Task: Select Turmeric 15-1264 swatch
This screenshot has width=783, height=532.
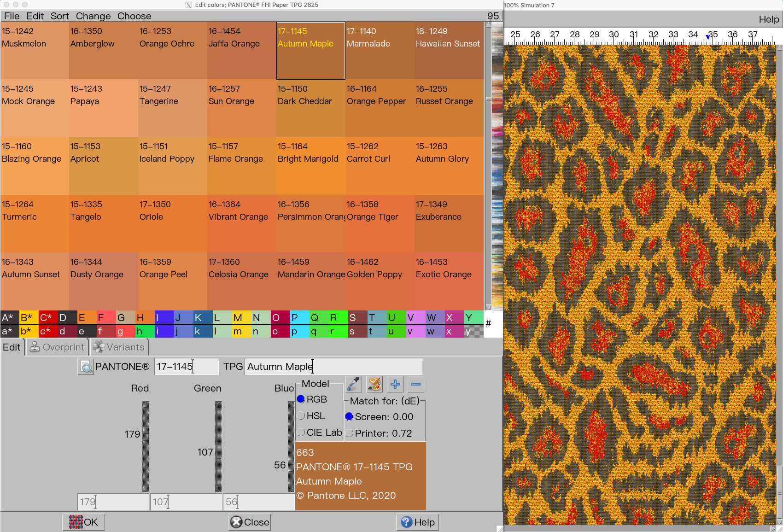Action: (x=35, y=223)
